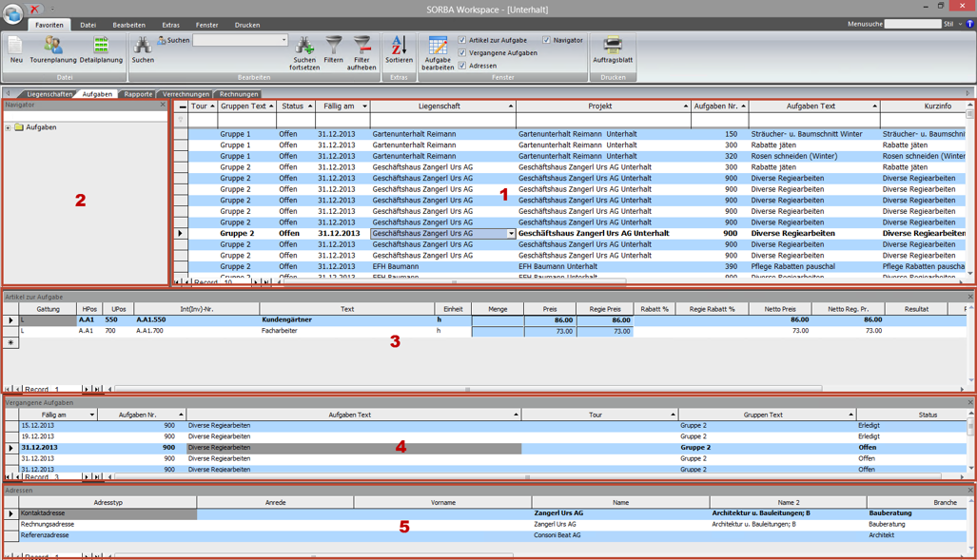Toggle Artikel zur Aufgabe checkbox
This screenshot has width=977, height=560.
[x=462, y=40]
